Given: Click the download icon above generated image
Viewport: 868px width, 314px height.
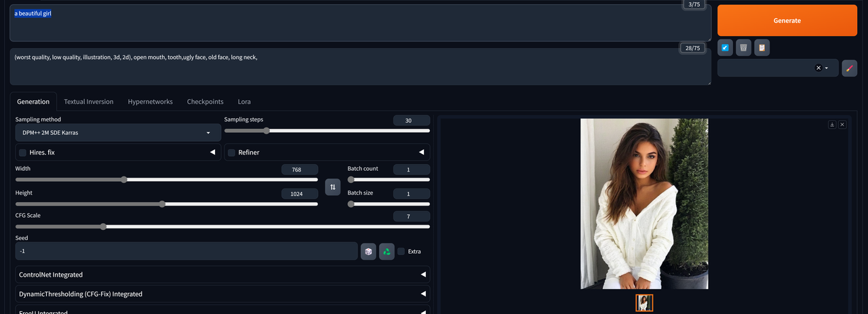Looking at the screenshot, I should pyautogui.click(x=832, y=125).
